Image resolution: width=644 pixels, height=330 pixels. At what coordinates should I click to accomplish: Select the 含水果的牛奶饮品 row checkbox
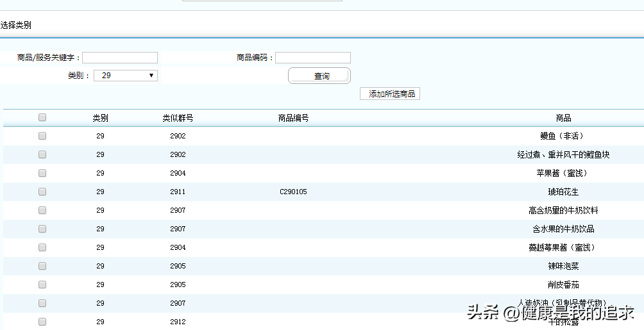[42, 229]
